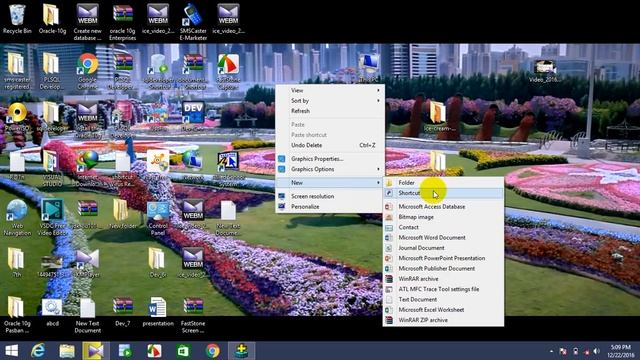Select the FastStone Capture desktop icon
Screen dimensions: 640x360
click(x=228, y=71)
